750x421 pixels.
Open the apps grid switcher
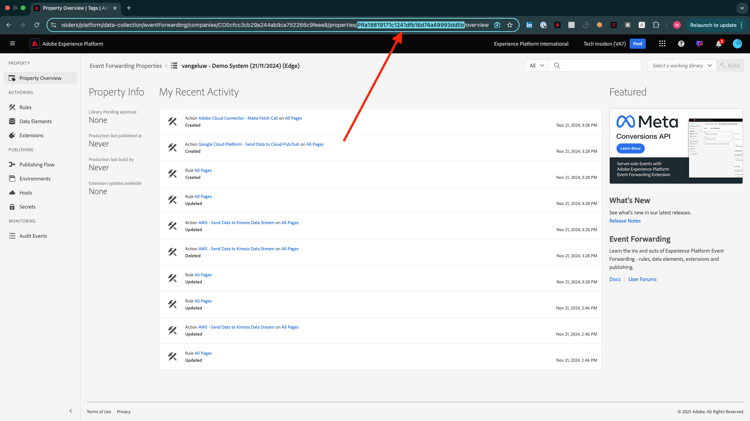coord(662,44)
